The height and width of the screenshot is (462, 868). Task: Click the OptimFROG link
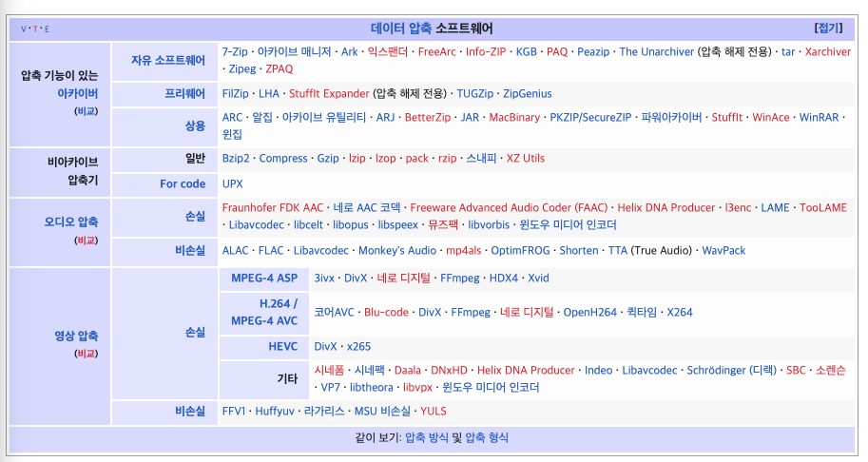(520, 251)
